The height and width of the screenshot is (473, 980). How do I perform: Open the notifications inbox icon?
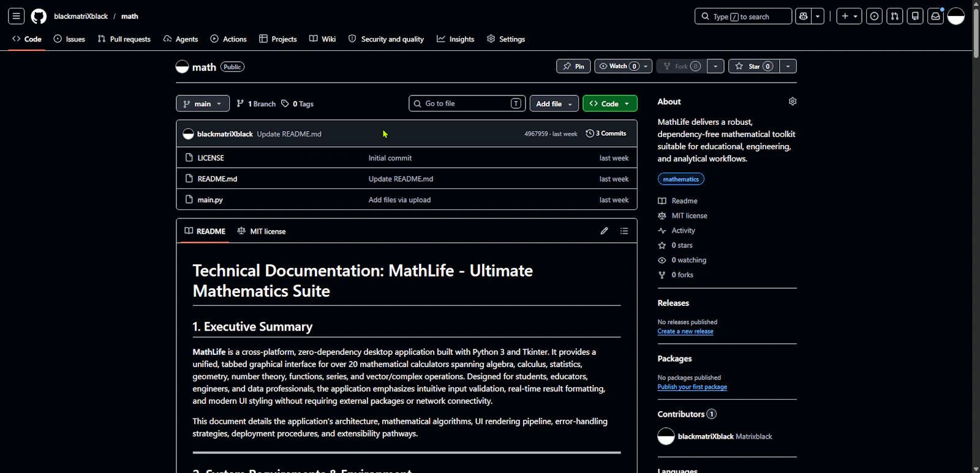935,17
